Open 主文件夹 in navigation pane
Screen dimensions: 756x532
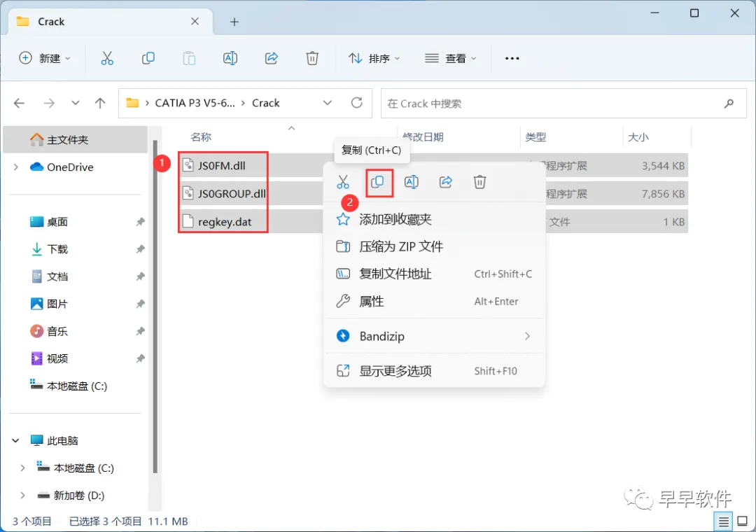pos(76,140)
